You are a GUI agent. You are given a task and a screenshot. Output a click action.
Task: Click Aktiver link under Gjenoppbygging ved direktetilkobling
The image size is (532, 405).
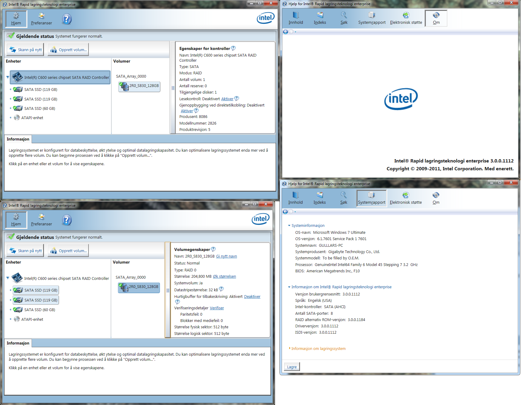point(187,111)
